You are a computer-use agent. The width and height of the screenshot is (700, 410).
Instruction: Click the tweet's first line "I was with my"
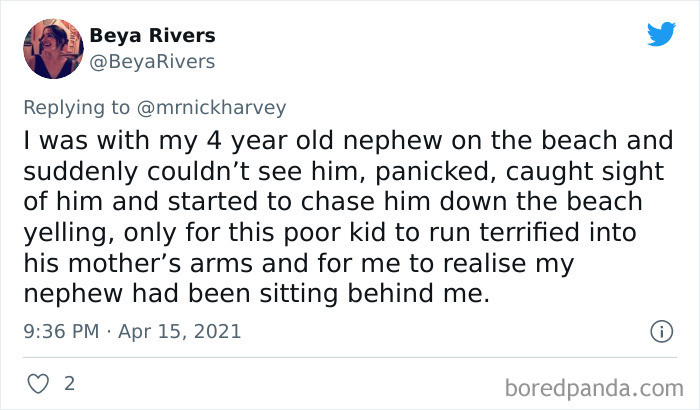pyautogui.click(x=110, y=141)
